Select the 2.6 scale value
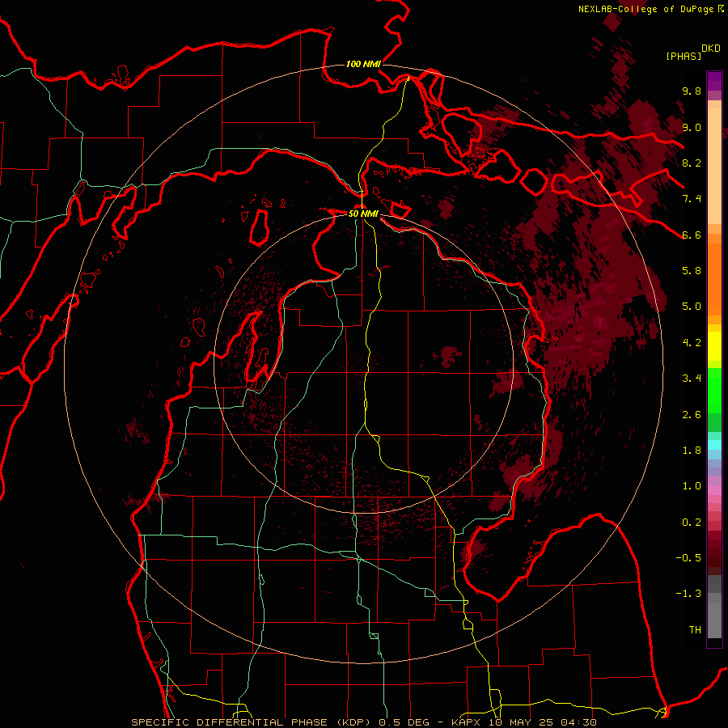Image resolution: width=728 pixels, height=728 pixels. point(692,415)
